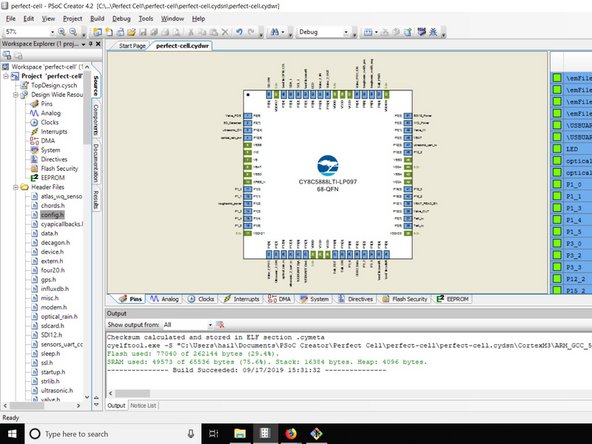Image resolution: width=592 pixels, height=444 pixels.
Task: Collapse the Project 'perfect-cell' tree node
Action: point(6,76)
